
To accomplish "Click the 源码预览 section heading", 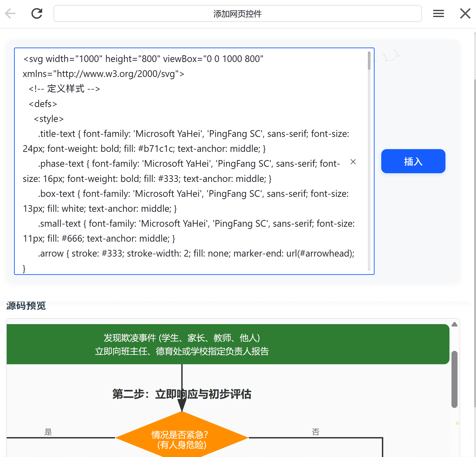I will click(26, 306).
